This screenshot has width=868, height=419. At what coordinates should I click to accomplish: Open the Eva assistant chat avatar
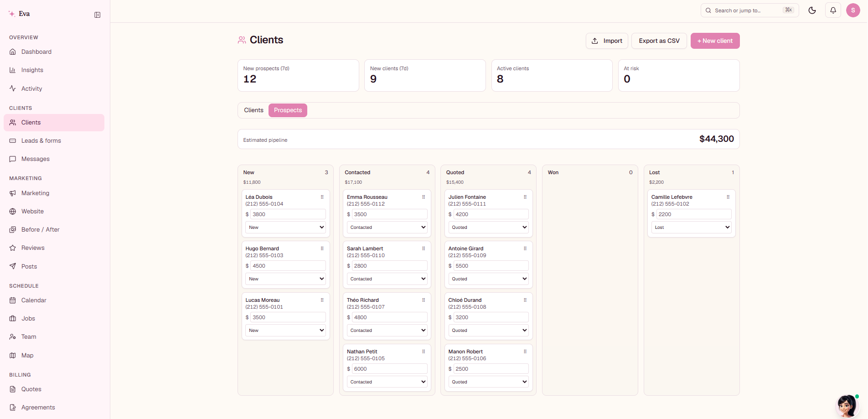pyautogui.click(x=847, y=406)
